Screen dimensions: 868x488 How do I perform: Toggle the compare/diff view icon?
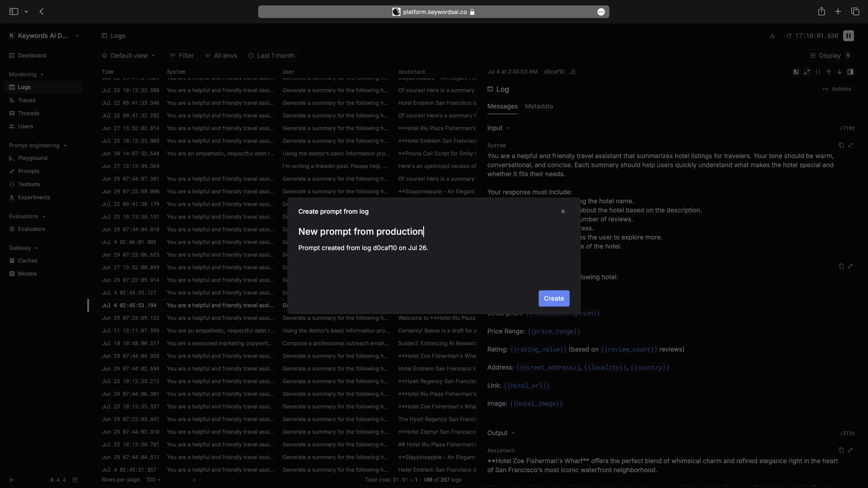(796, 72)
